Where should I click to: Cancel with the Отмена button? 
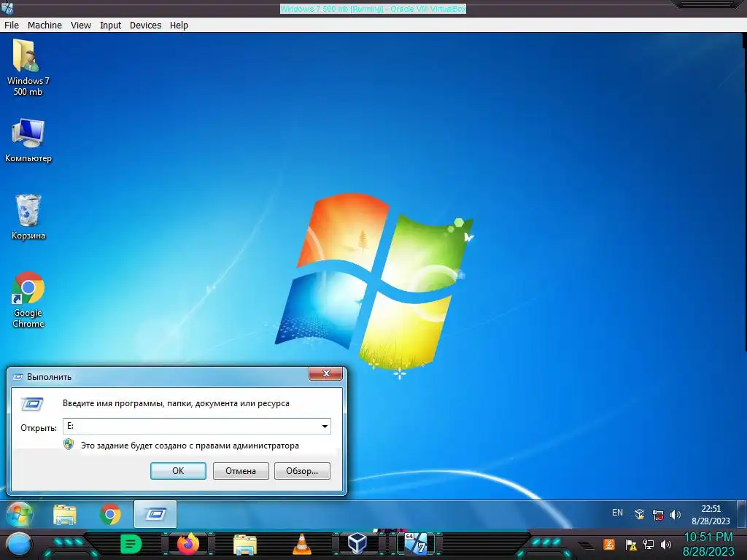241,471
